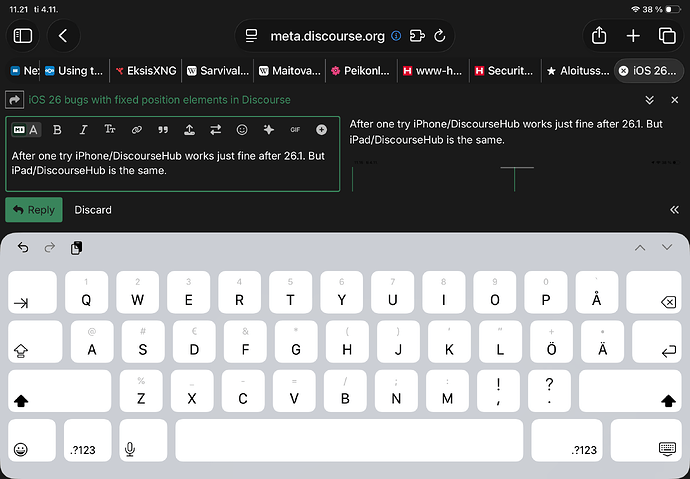Image resolution: width=690 pixels, height=479 pixels.
Task: Tap the Ö key
Action: coord(551,341)
